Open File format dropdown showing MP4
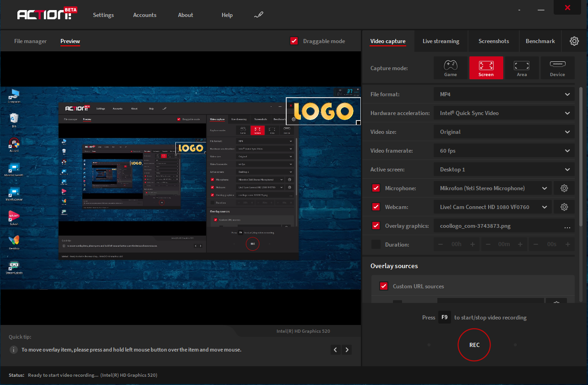Viewport: 588px width, 385px height. point(504,94)
